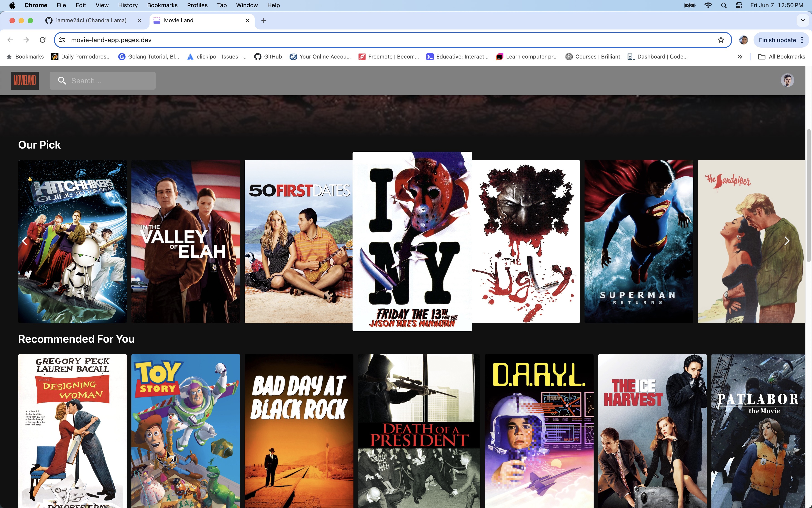812x508 pixels.
Task: Select 50 First Dates poster
Action: [299, 242]
